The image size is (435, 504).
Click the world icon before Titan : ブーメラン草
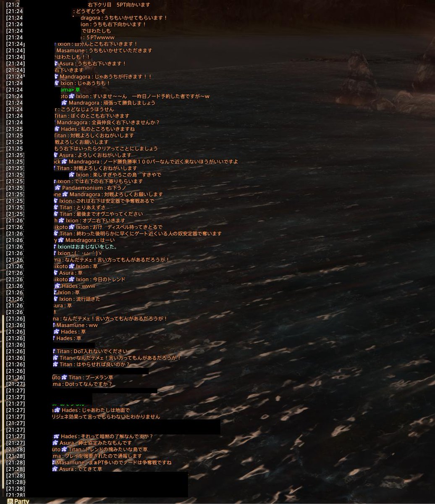(64, 378)
